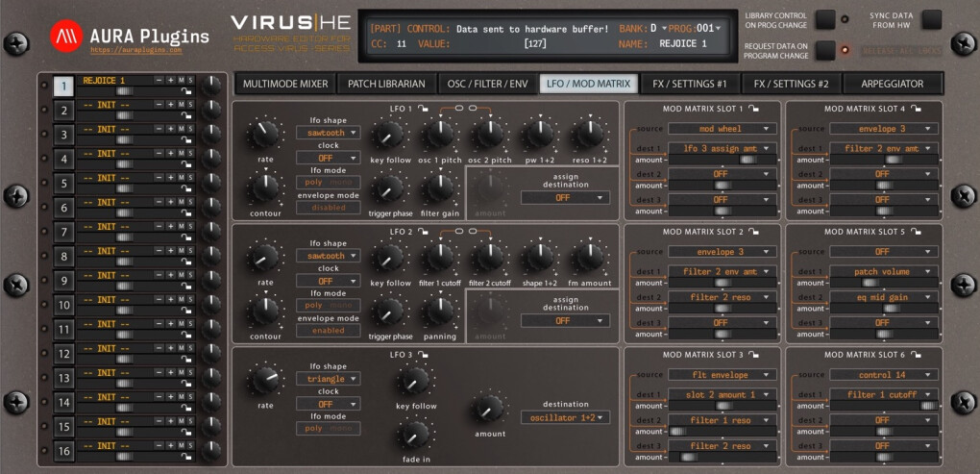Set LFO 3 mode to mono

click(x=341, y=429)
